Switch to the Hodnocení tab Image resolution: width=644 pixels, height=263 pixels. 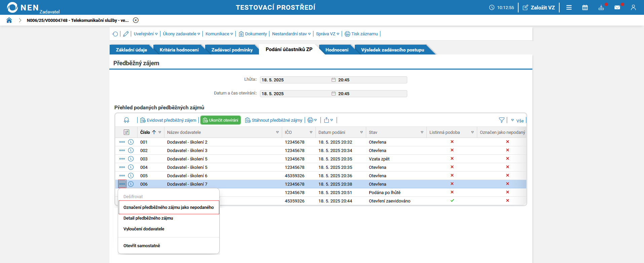(337, 50)
